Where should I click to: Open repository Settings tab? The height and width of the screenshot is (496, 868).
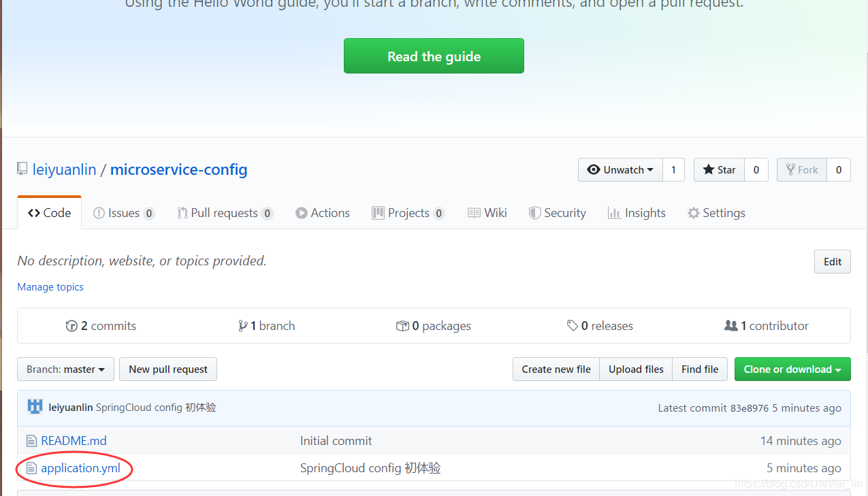tap(716, 213)
